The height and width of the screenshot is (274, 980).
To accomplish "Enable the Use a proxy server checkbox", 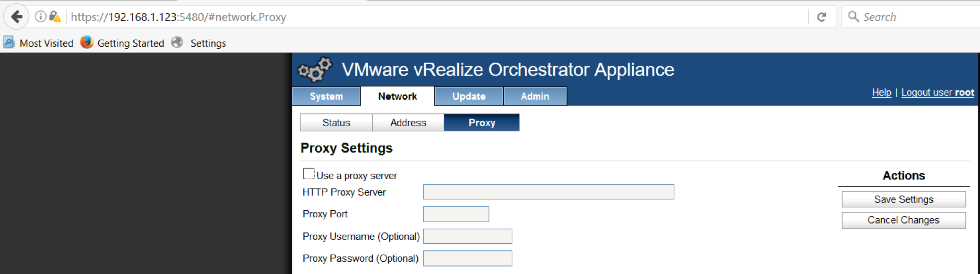I will pos(309,174).
